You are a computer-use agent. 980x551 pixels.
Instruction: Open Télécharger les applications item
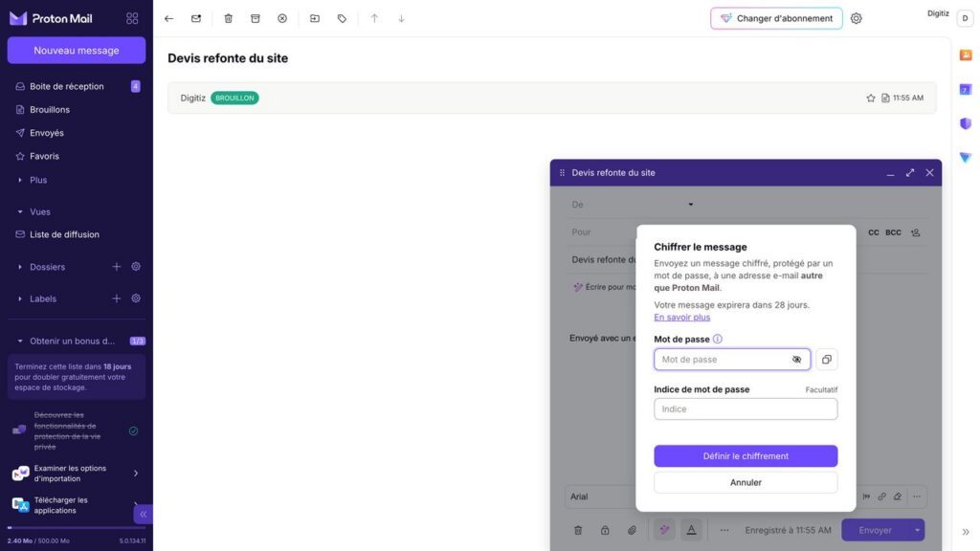(x=77, y=505)
